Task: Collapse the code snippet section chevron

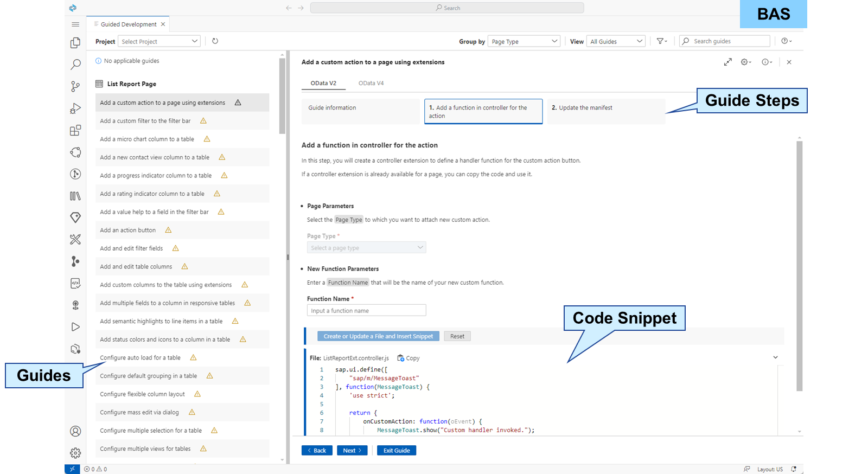Action: pyautogui.click(x=775, y=357)
